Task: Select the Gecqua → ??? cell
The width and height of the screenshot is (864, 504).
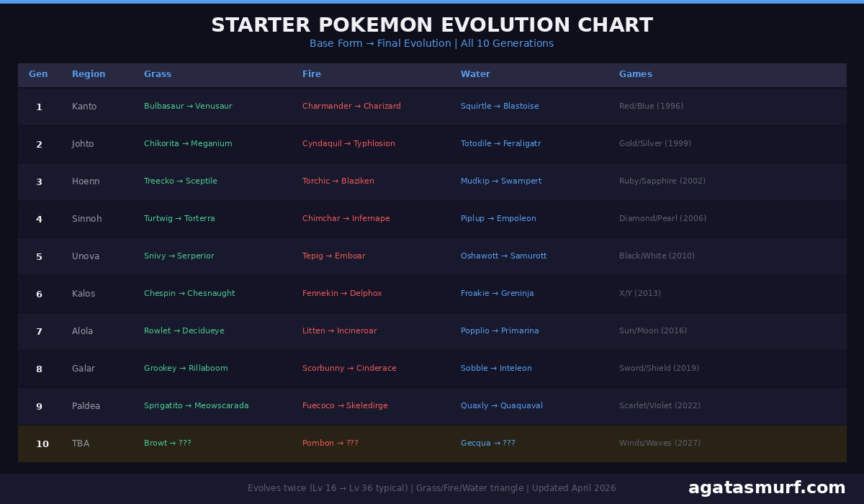Action: 488,444
